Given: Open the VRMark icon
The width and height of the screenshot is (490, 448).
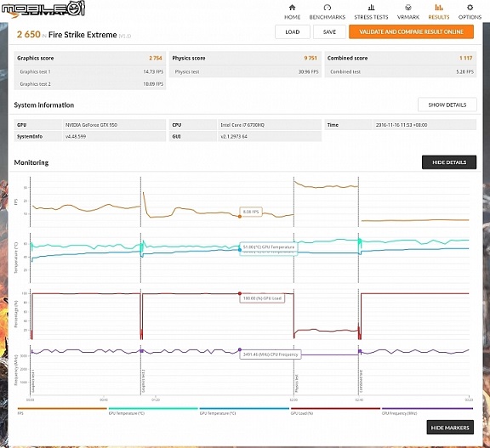Looking at the screenshot, I should [x=407, y=8].
